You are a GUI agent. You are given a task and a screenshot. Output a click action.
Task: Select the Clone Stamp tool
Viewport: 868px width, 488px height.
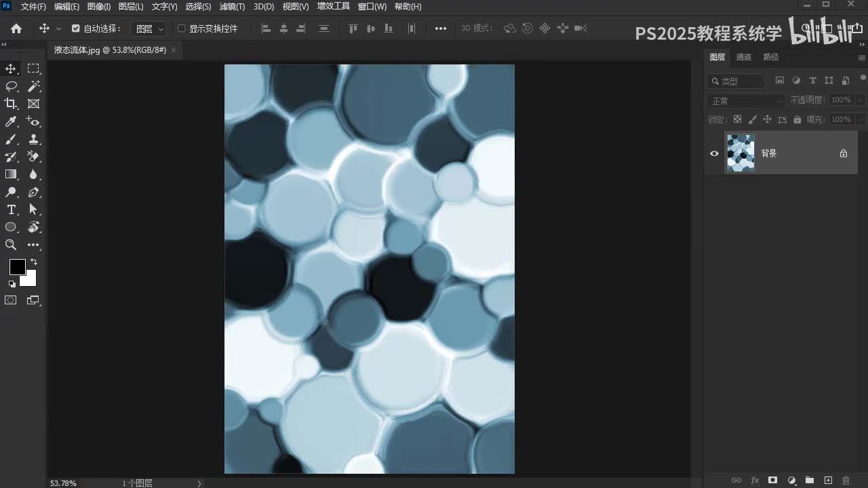[x=33, y=139]
